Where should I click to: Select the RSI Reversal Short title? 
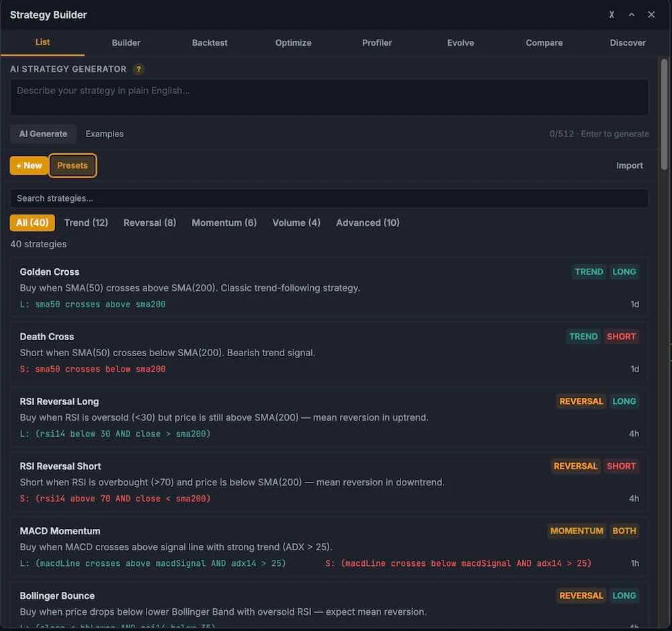pyautogui.click(x=60, y=466)
